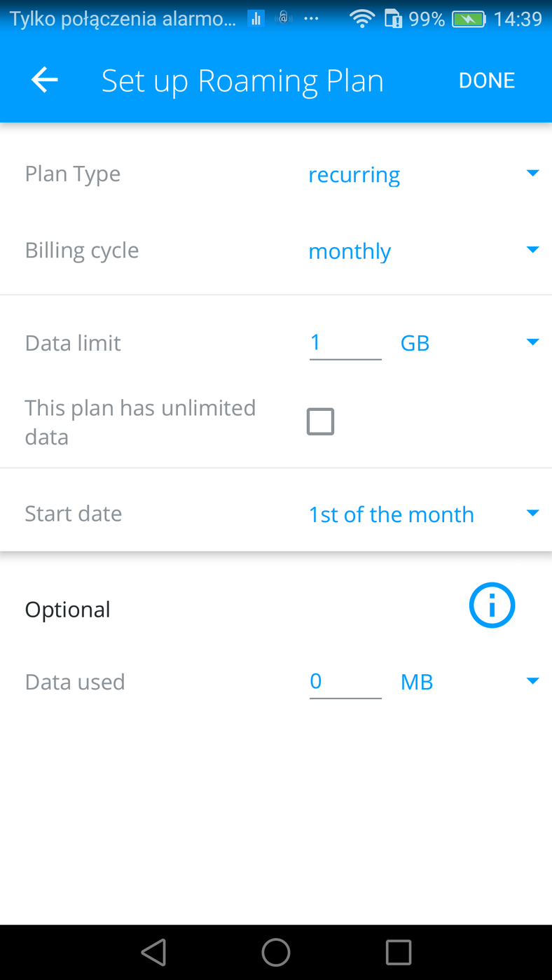Edit the Data used number field
This screenshot has width=552, height=980.
click(345, 682)
